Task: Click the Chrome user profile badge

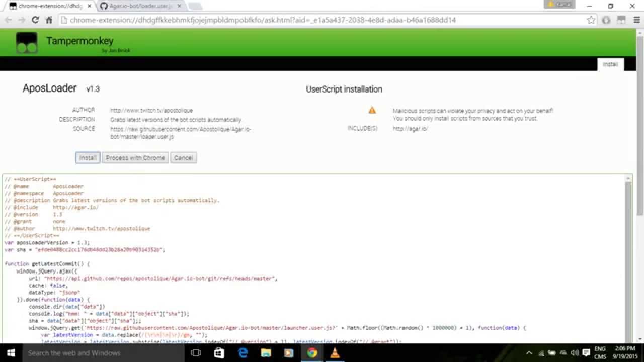Action: tap(559, 5)
